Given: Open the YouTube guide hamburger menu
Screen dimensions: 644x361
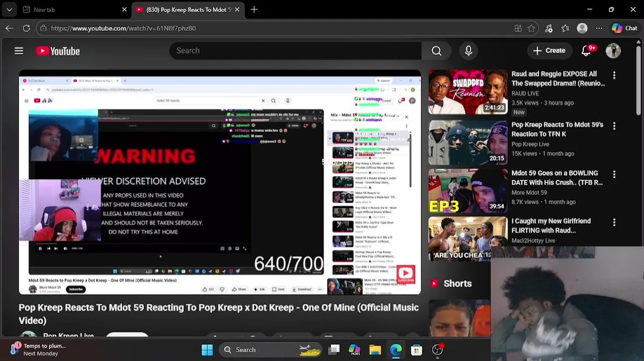Looking at the screenshot, I should (19, 51).
